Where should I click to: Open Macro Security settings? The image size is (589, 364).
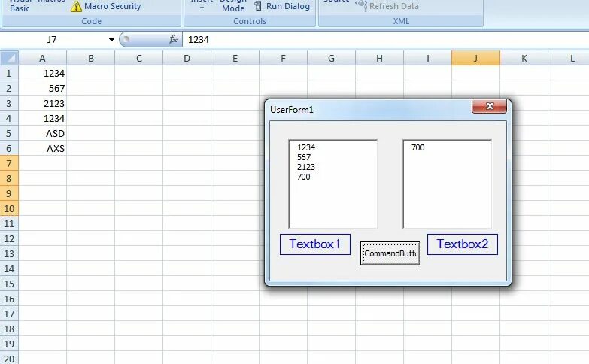tap(106, 6)
